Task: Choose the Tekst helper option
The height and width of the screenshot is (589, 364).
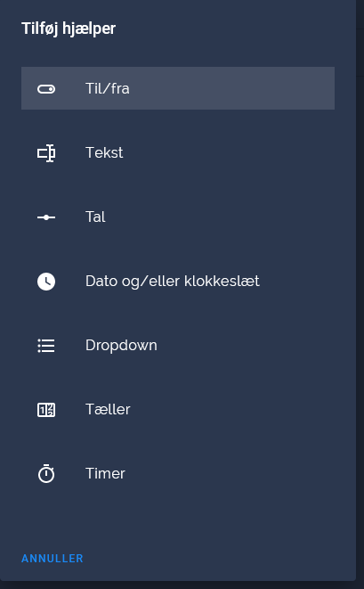Action: (104, 153)
